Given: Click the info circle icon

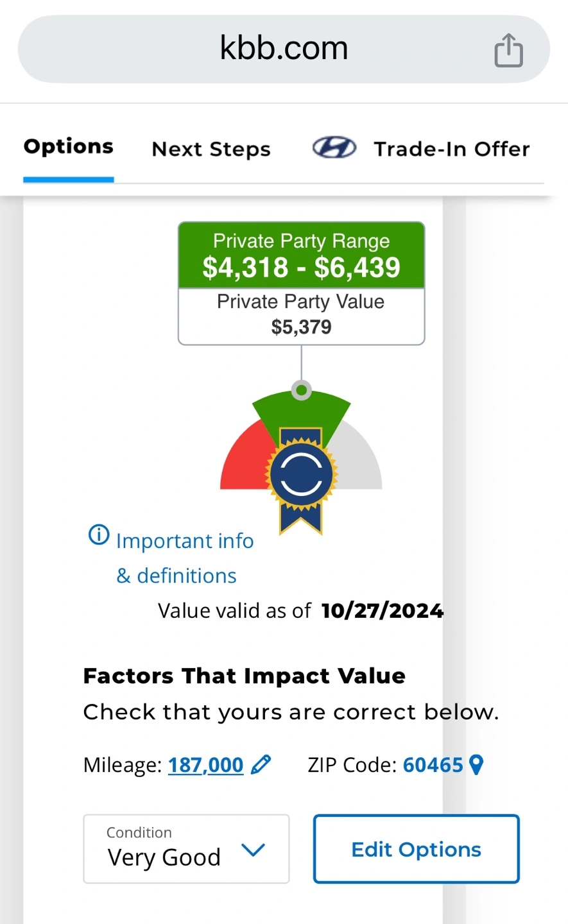Looking at the screenshot, I should tap(99, 535).
